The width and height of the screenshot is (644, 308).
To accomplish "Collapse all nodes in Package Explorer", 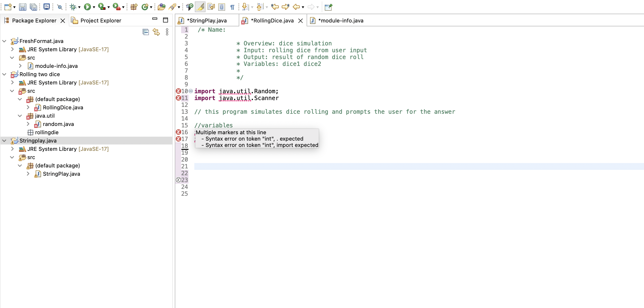I will pos(146,32).
